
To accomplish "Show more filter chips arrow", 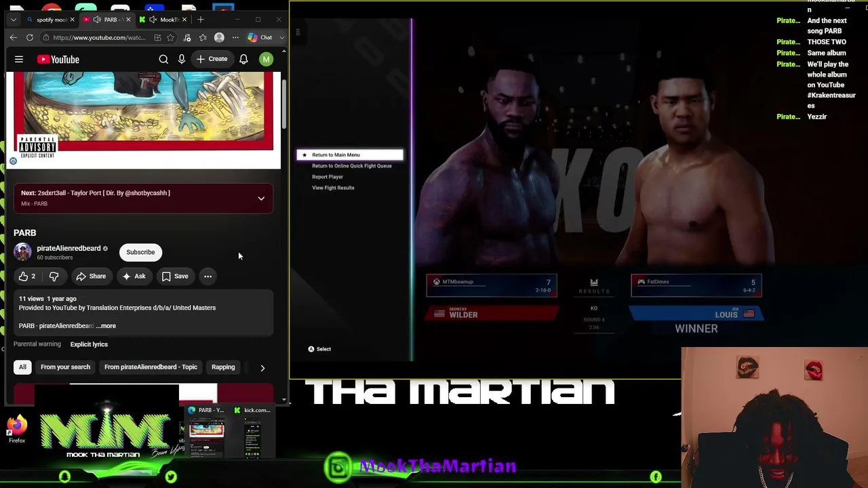I will (x=262, y=368).
